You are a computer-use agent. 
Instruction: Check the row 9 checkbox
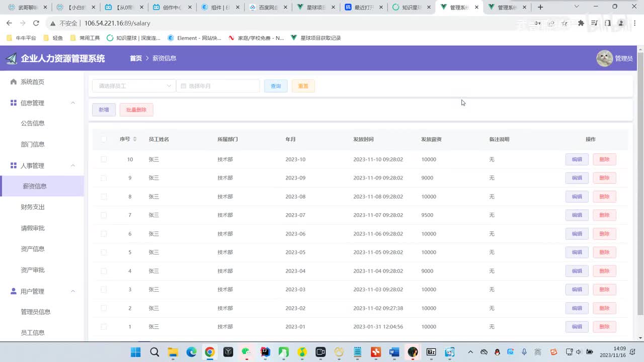(x=104, y=178)
